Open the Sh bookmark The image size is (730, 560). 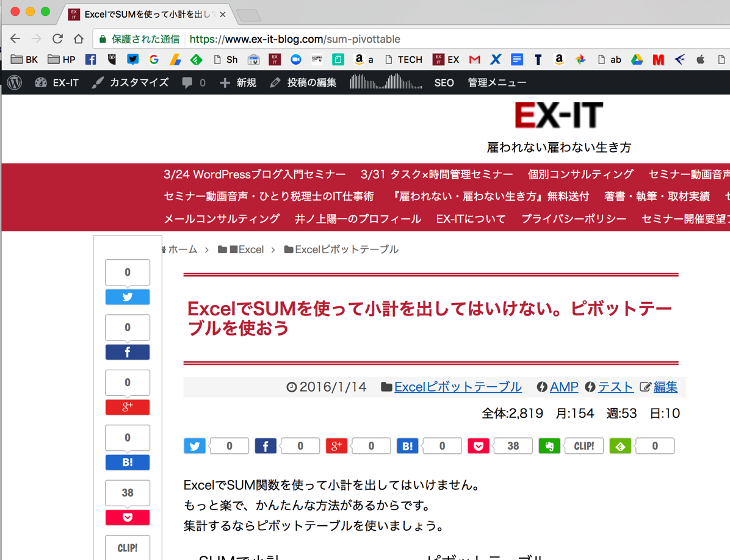click(226, 60)
